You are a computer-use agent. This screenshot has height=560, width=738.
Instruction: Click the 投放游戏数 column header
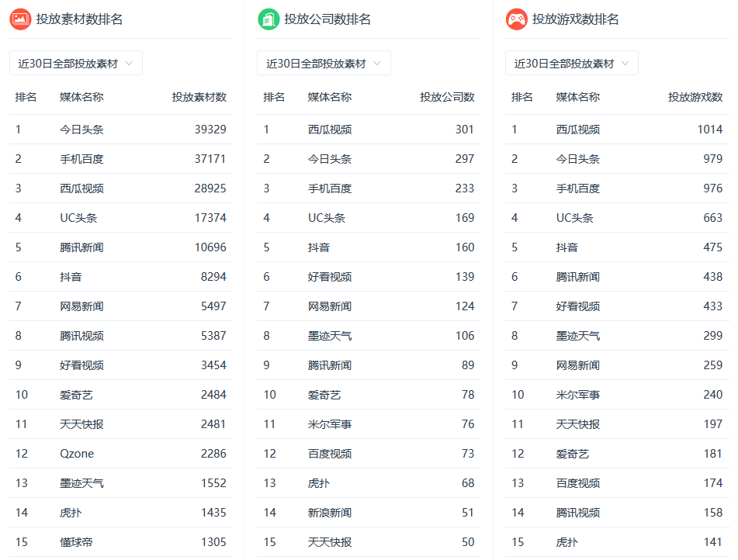pos(695,97)
